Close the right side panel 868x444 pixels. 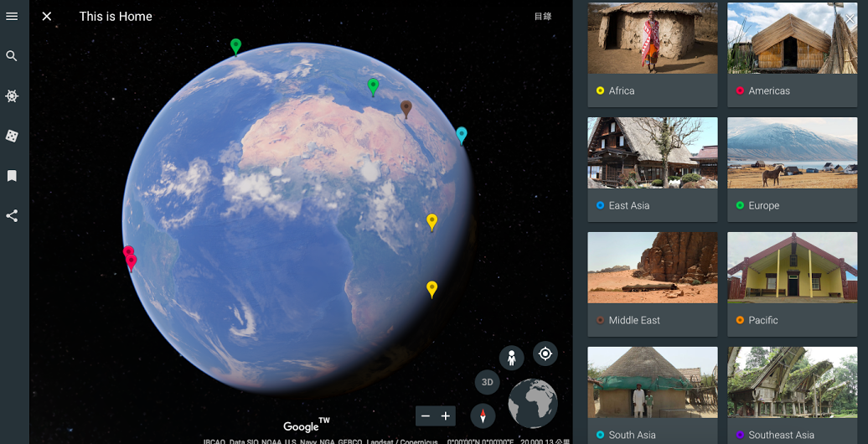point(850,18)
